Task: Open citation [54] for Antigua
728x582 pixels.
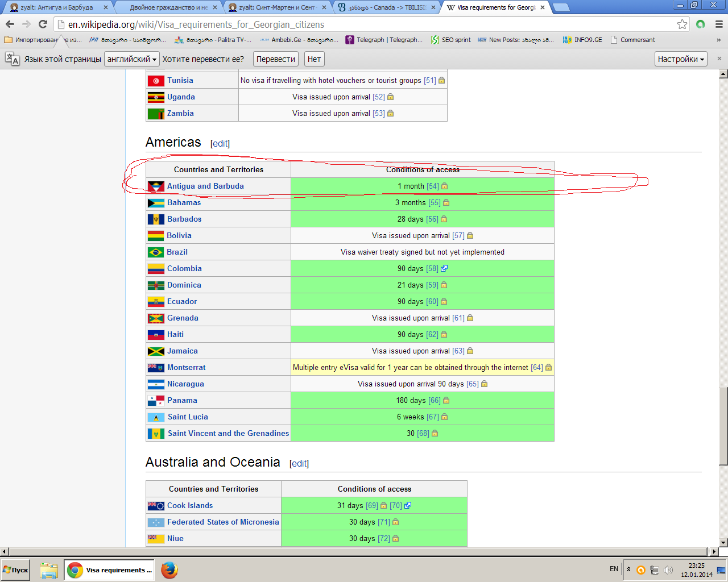Action: [433, 186]
